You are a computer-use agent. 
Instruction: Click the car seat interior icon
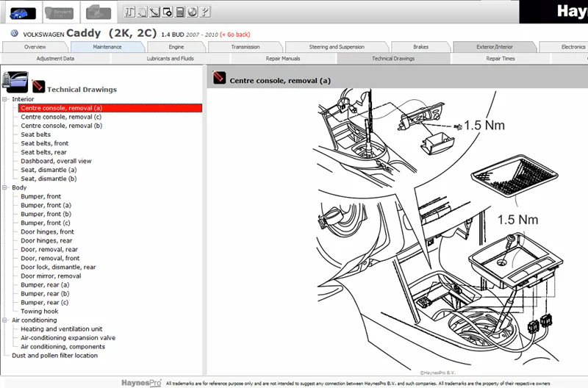click(15, 82)
